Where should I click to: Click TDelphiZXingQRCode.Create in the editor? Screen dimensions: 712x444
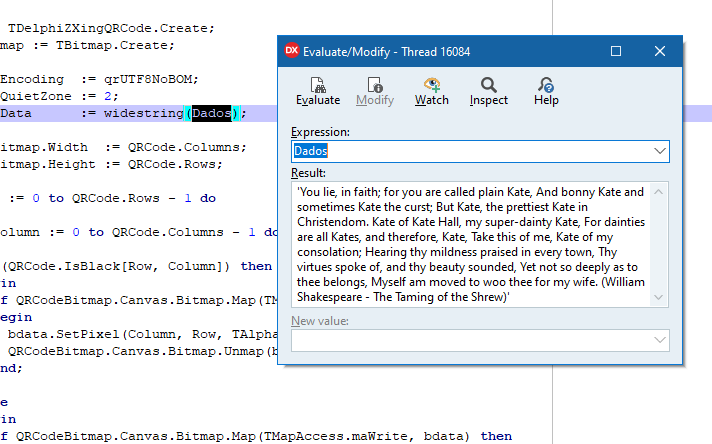pyautogui.click(x=107, y=28)
